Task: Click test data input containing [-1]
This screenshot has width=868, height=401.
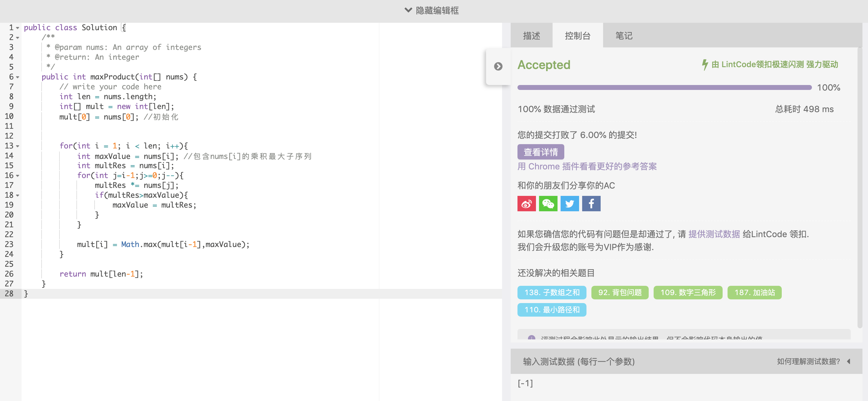Action: [525, 383]
